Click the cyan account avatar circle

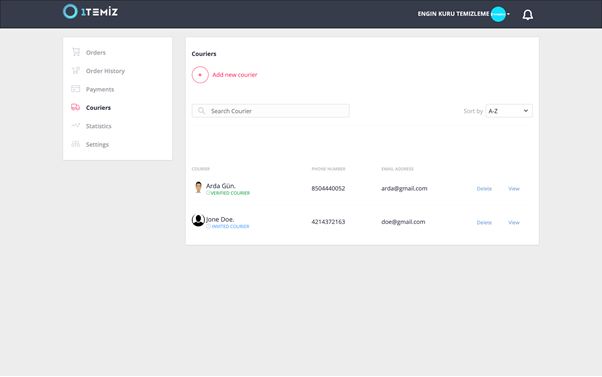(x=498, y=14)
